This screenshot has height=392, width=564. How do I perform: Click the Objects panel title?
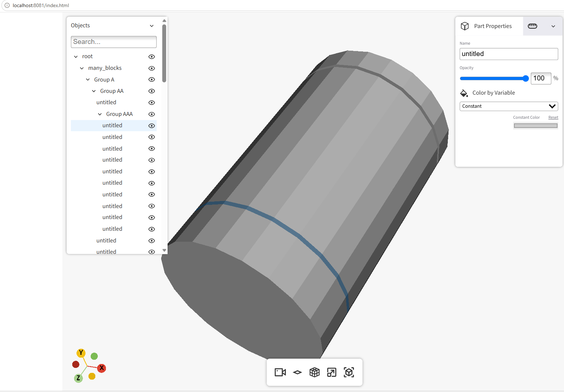(80, 26)
